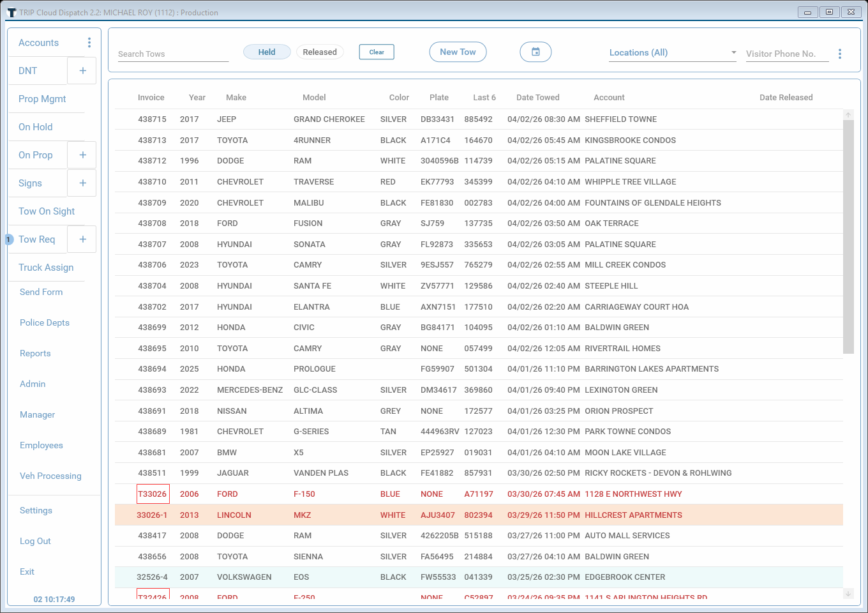
Task: Go to Truck Assign in the sidebar
Action: click(46, 268)
